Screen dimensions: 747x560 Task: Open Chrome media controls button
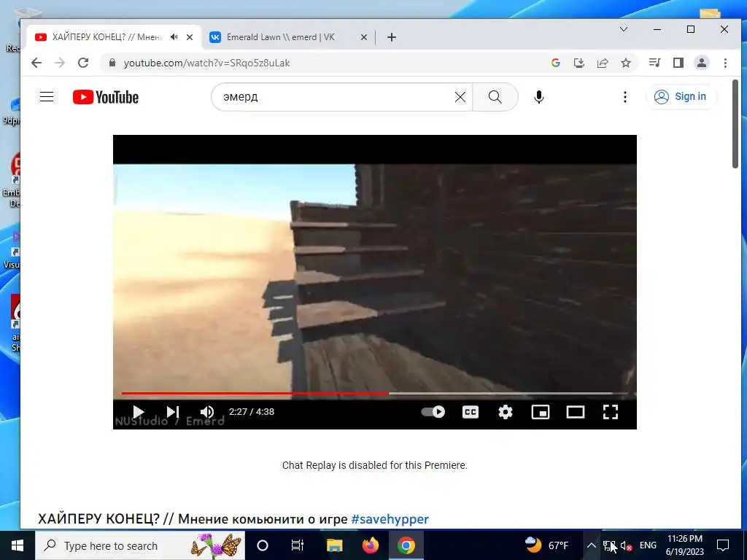[654, 63]
